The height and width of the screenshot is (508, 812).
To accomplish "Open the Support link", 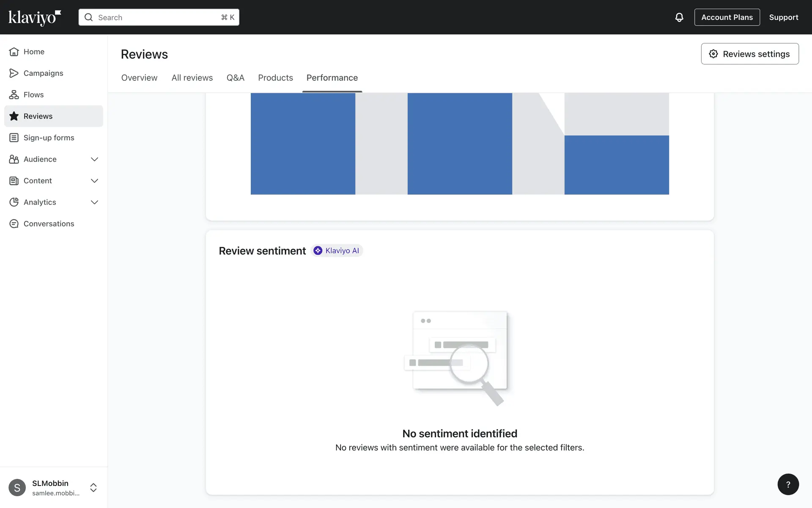I will [x=783, y=17].
